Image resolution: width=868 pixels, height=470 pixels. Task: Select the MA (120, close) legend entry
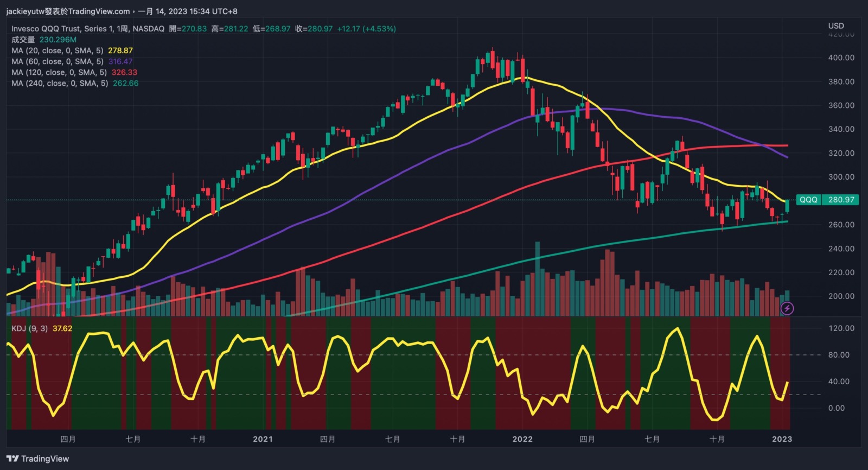(59, 72)
